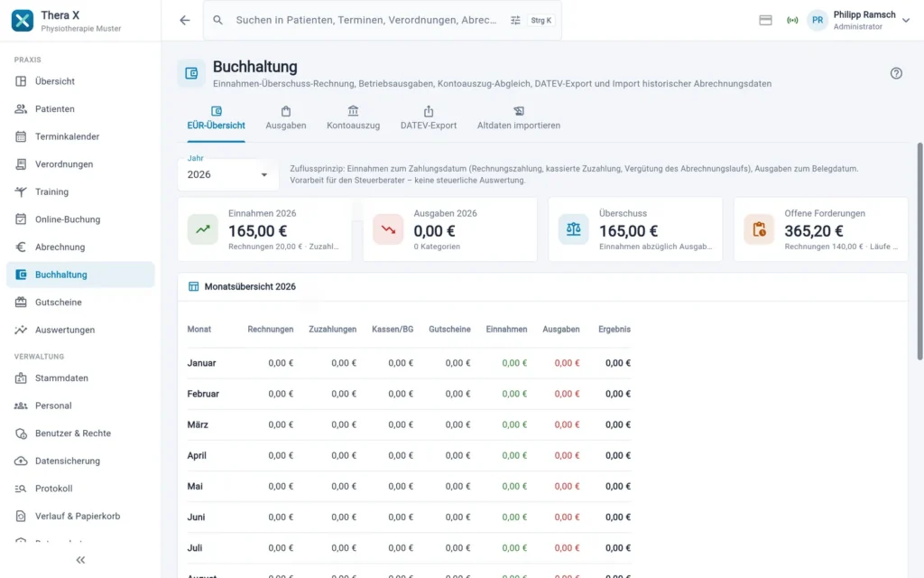Click the green connection status icon
Image resolution: width=924 pixels, height=578 pixels.
click(792, 20)
